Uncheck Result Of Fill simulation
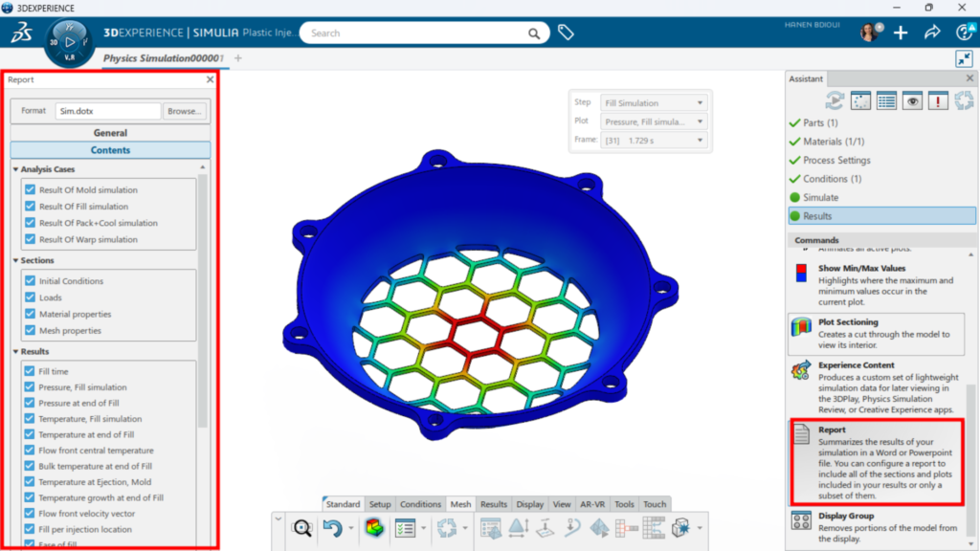This screenshot has width=980, height=551. pos(30,207)
